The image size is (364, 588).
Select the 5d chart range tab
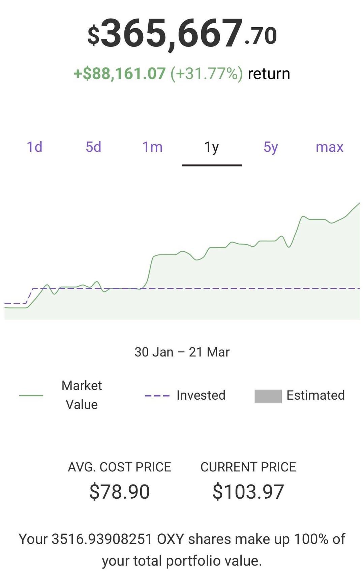point(93,147)
